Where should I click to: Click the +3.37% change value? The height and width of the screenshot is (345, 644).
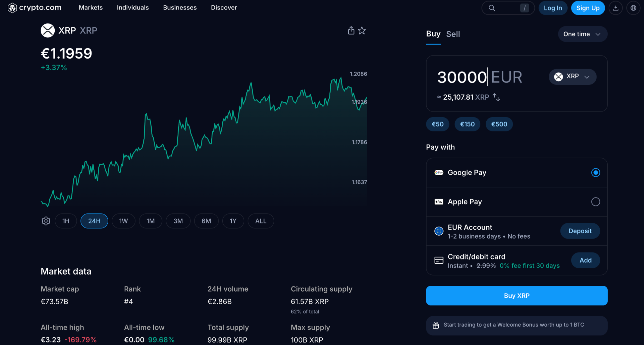54,68
